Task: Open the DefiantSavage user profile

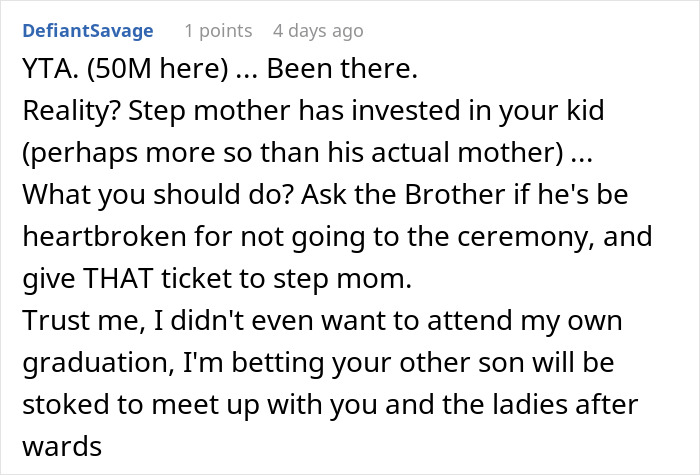Action: 87,31
